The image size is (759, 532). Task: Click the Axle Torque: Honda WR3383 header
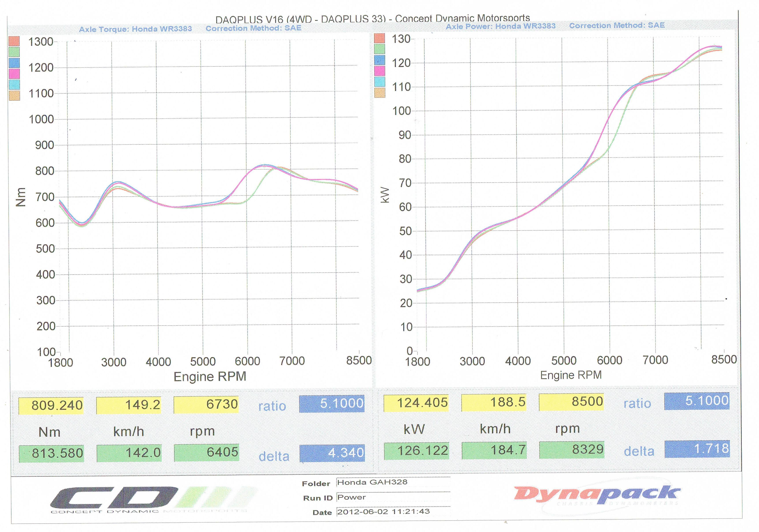coord(135,29)
